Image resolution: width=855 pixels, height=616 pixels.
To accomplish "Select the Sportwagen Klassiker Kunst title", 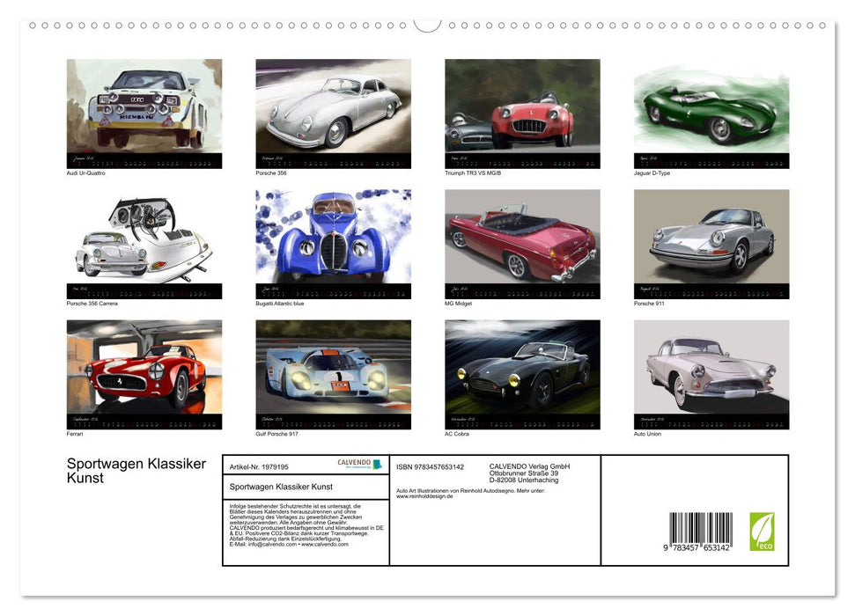I will (x=135, y=470).
